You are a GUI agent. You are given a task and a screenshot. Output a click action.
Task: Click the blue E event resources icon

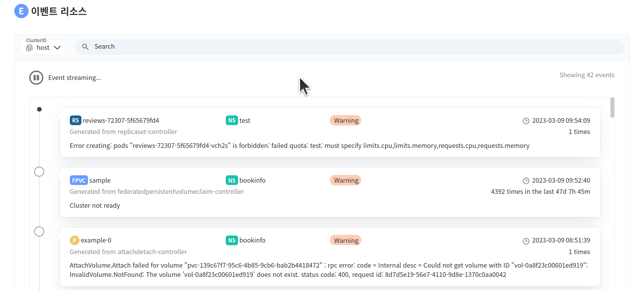(x=21, y=11)
